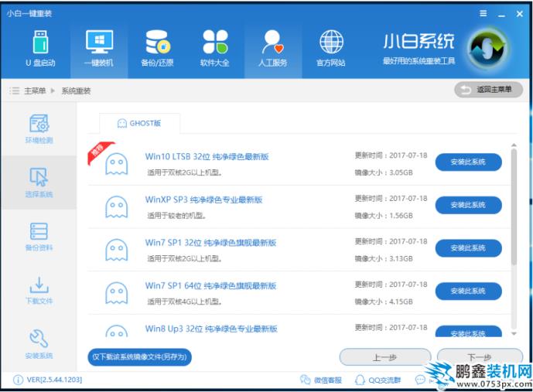Click the round 小白系统 logo
This screenshot has height=392, width=533.
click(x=487, y=49)
